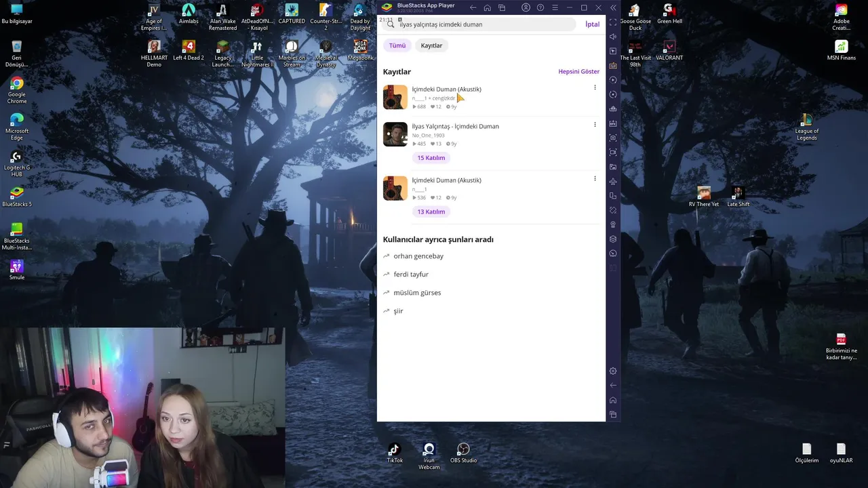Click the 15 Katılım button

tap(431, 158)
